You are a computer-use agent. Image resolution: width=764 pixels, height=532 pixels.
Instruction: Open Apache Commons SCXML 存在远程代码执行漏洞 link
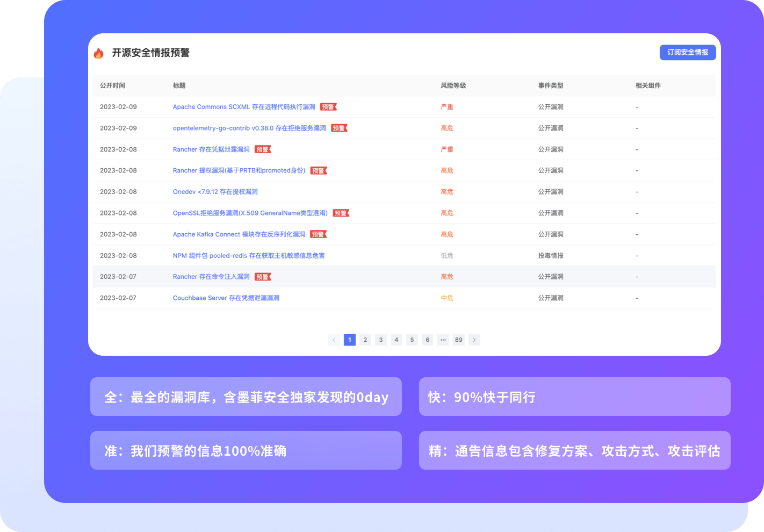coord(244,107)
